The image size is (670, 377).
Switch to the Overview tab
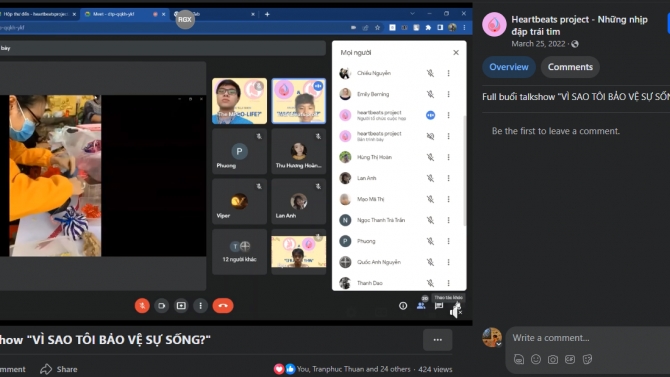point(508,67)
